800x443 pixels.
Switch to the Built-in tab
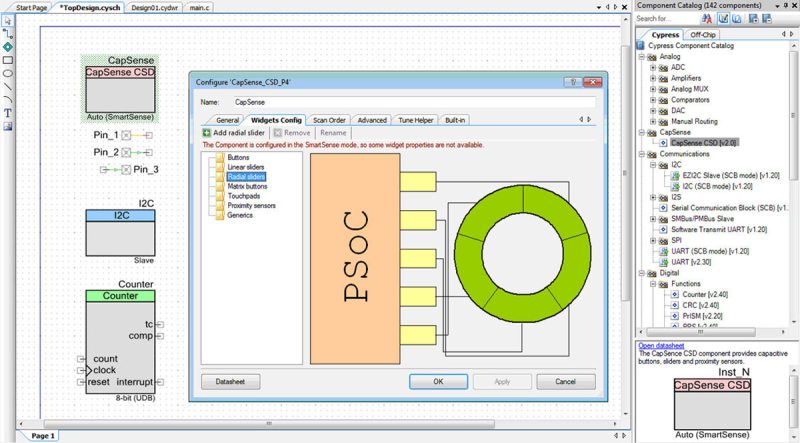455,120
